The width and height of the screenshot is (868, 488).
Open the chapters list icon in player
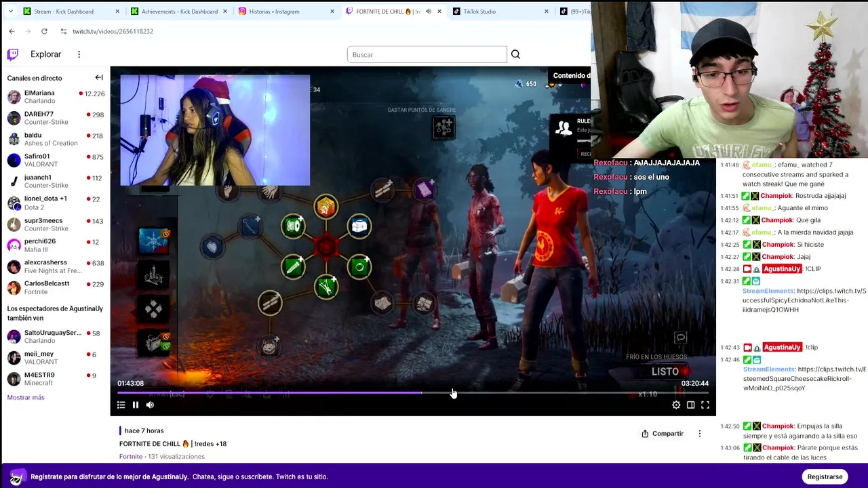[x=121, y=405]
